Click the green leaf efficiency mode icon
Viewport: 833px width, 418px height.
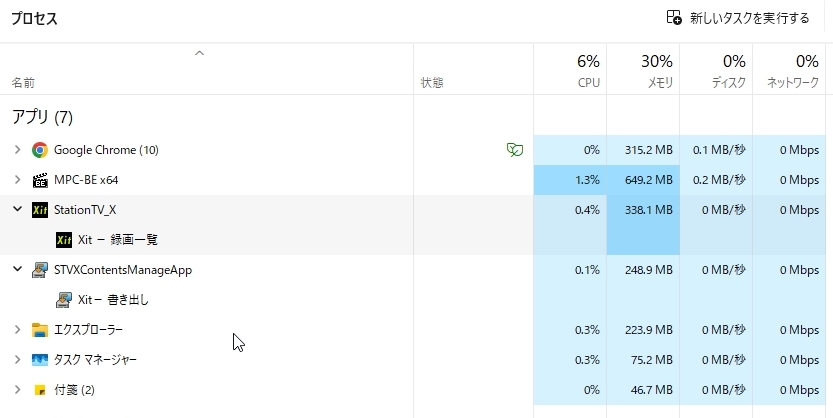(x=514, y=150)
